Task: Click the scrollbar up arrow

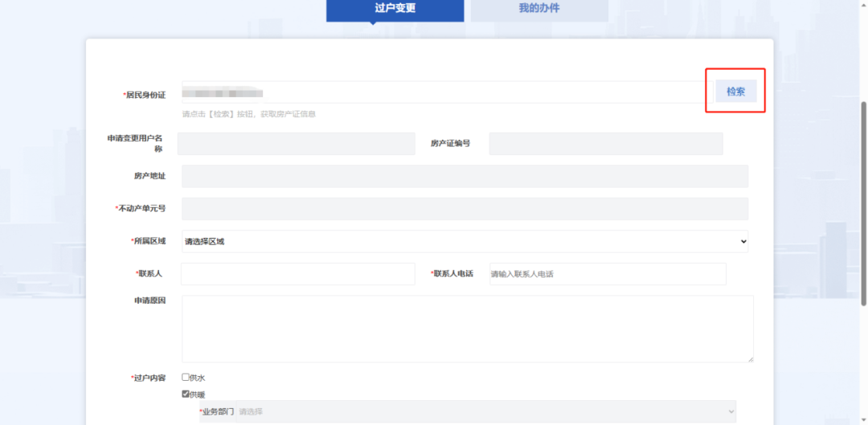Action: coord(863,4)
